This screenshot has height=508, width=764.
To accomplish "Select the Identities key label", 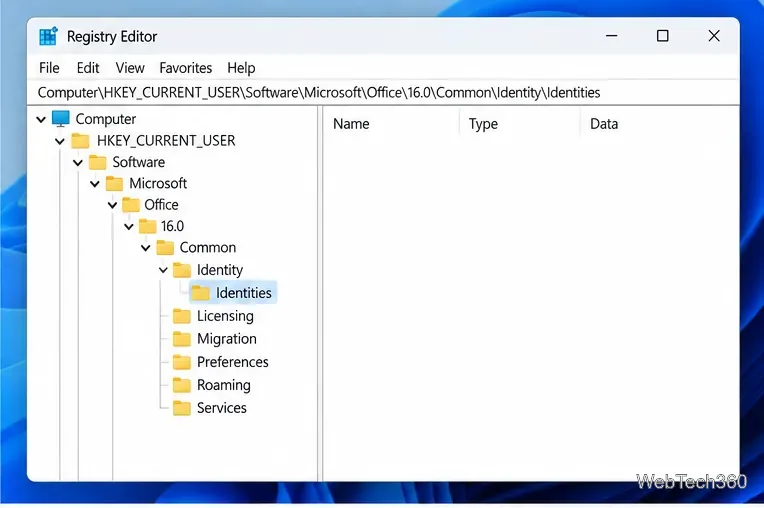I will pyautogui.click(x=244, y=293).
